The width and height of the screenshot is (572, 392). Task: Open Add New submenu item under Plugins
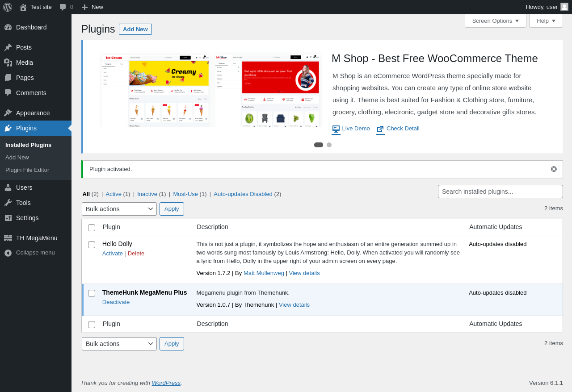pyautogui.click(x=17, y=158)
